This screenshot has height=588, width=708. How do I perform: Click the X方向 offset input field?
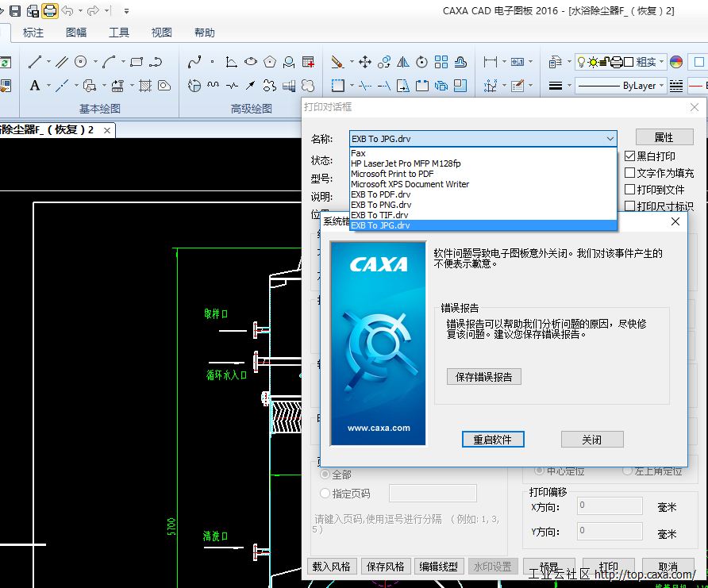click(610, 505)
